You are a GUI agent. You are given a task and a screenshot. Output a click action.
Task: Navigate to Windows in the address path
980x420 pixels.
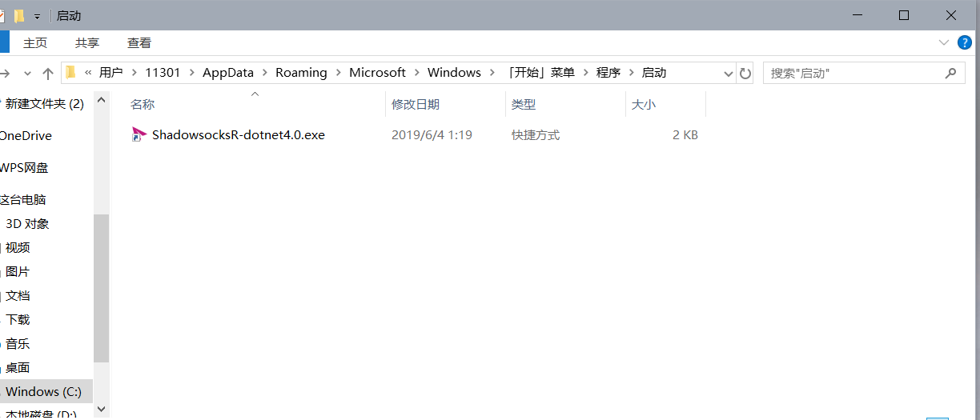pos(454,72)
